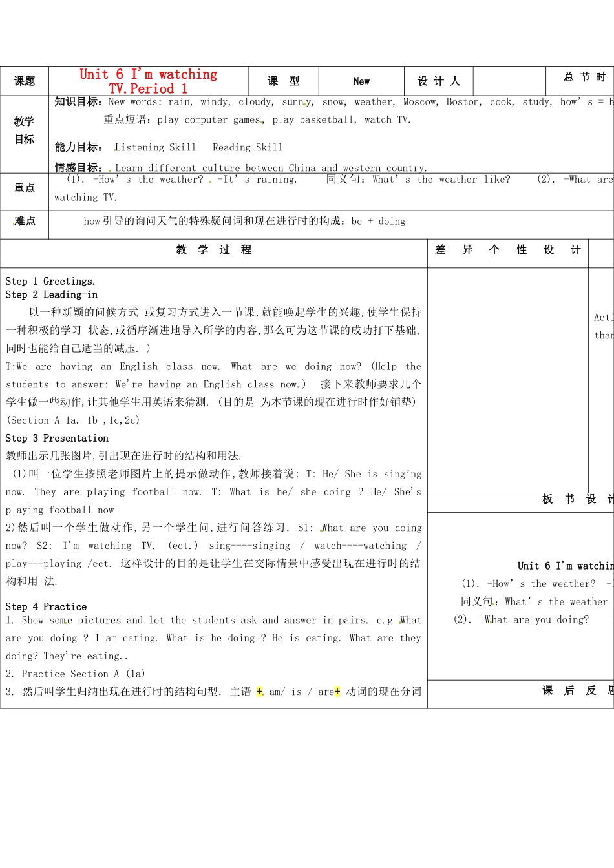Click the '教学 目标' row label
Image resolution: width=614 pixels, height=868 pixels.
click(x=25, y=130)
